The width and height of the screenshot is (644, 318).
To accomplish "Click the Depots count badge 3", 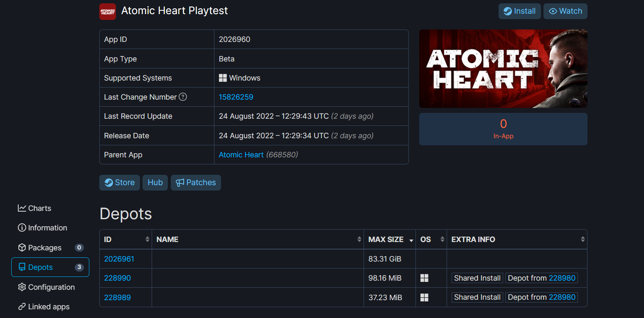I will coord(79,267).
